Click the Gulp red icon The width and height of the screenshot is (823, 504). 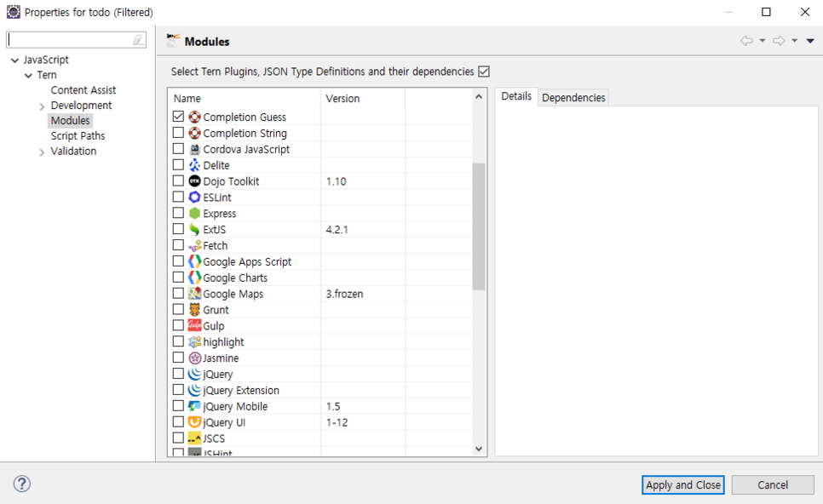tap(195, 326)
